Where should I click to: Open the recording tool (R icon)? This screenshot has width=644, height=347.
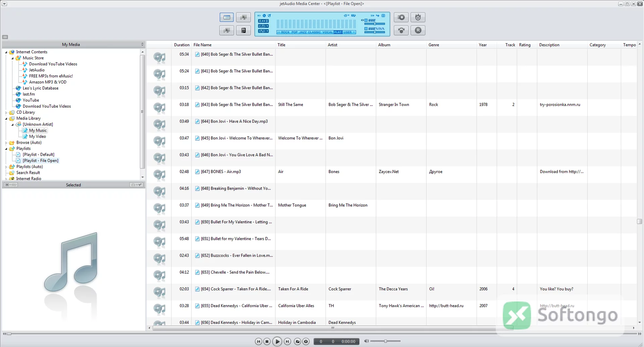coord(418,30)
